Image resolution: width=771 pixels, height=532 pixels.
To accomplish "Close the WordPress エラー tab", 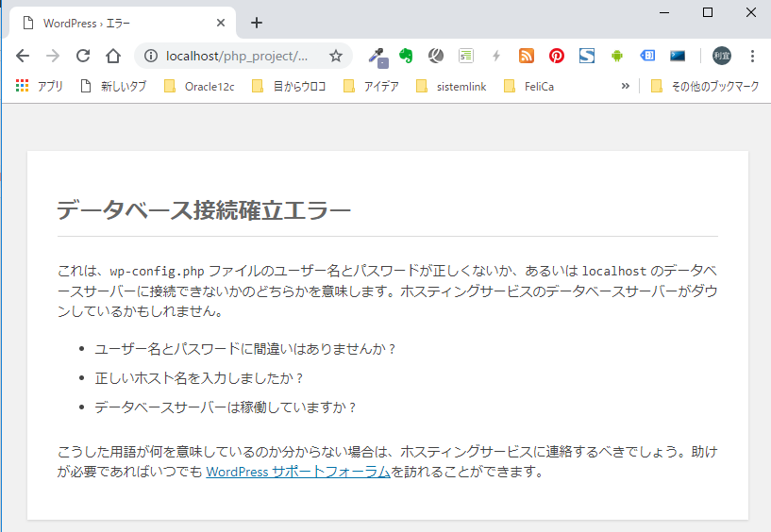I will click(x=221, y=23).
